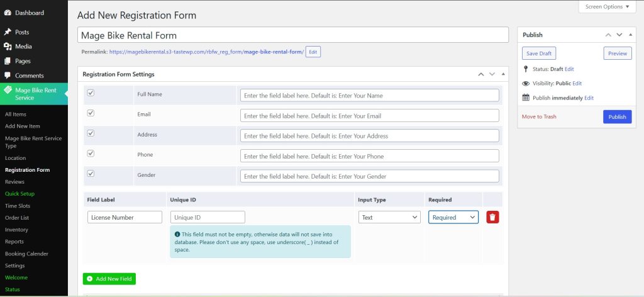644x297 pixels.
Task: Click the Media icon in sidebar
Action: click(8, 47)
